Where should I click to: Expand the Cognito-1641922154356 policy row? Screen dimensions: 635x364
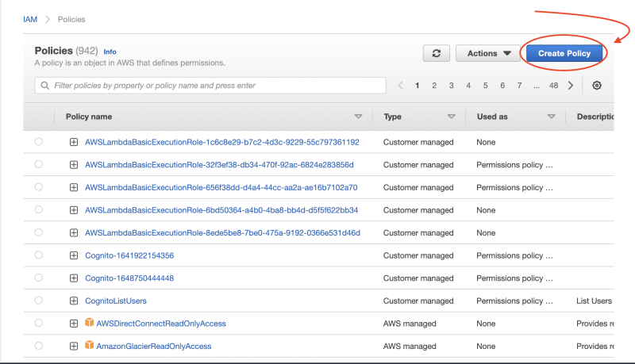(x=74, y=255)
